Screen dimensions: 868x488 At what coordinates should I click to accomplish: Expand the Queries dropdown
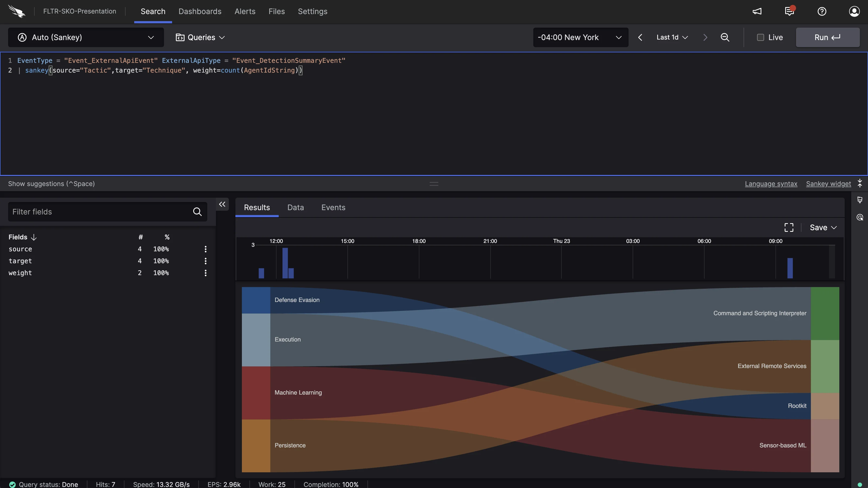[x=200, y=37]
